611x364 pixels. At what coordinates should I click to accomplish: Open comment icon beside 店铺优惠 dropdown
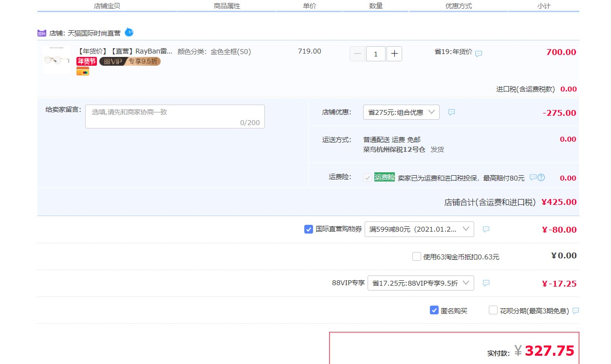pos(451,112)
